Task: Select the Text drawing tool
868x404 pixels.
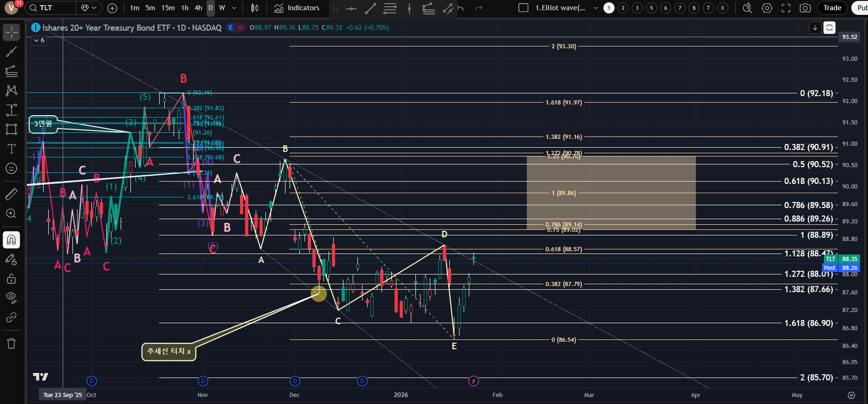Action: pos(12,149)
